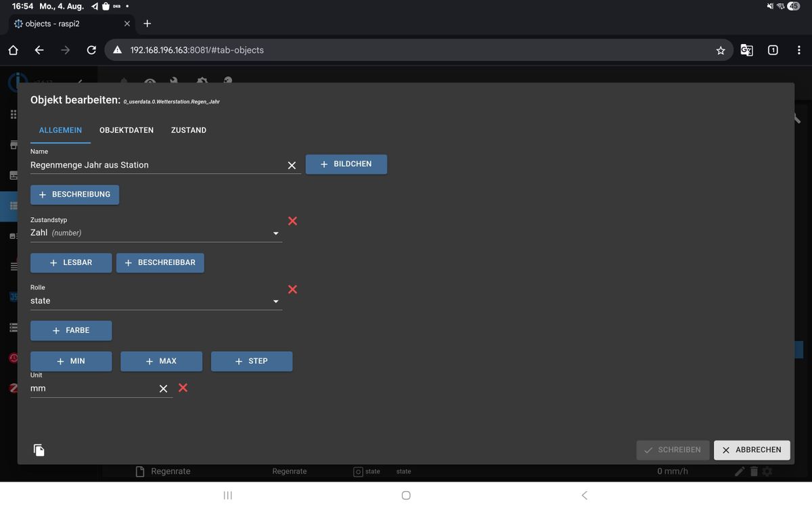Image resolution: width=812 pixels, height=508 pixels.
Task: Add the LESBAR flag
Action: coord(71,262)
